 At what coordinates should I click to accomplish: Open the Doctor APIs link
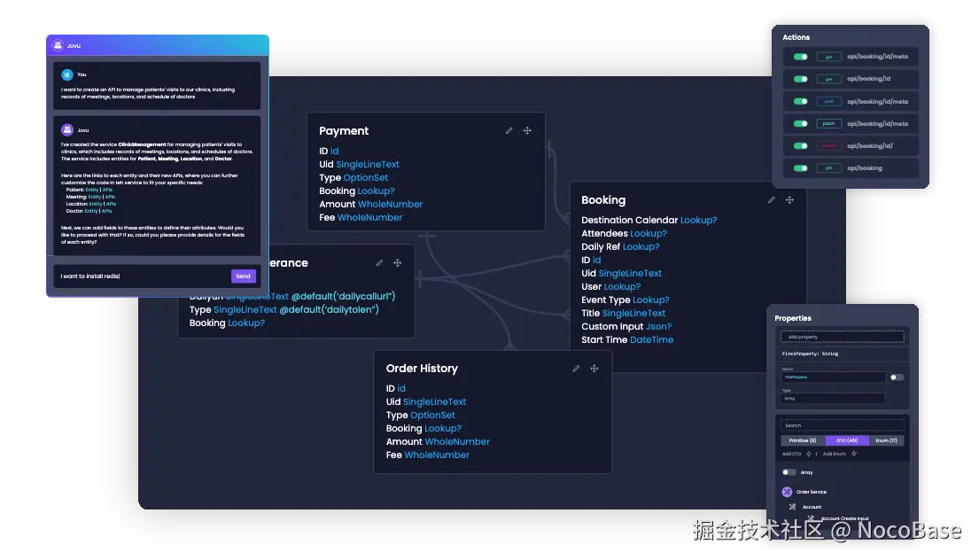pos(107,211)
